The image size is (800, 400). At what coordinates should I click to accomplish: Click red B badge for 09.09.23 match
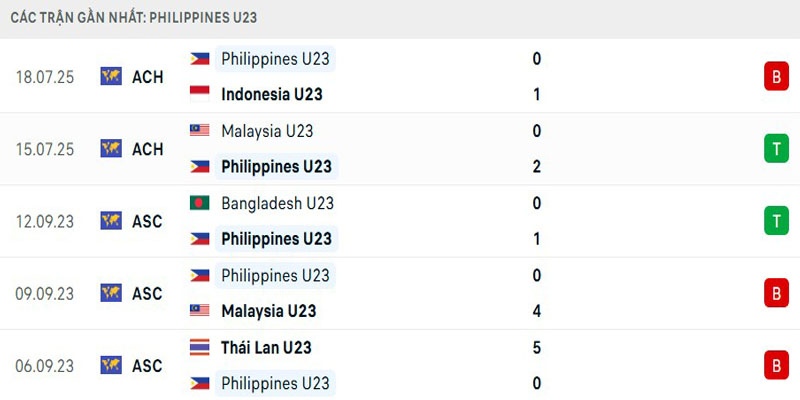(776, 293)
